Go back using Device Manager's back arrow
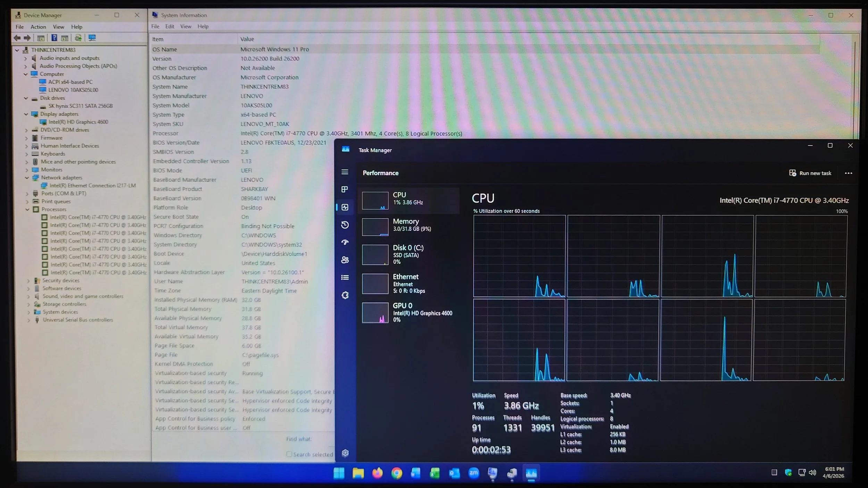This screenshot has height=488, width=868. pos(17,38)
